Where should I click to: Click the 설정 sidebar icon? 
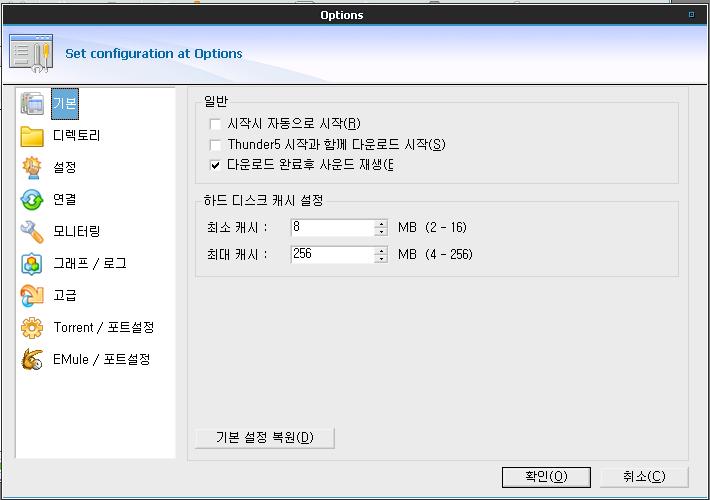32,168
